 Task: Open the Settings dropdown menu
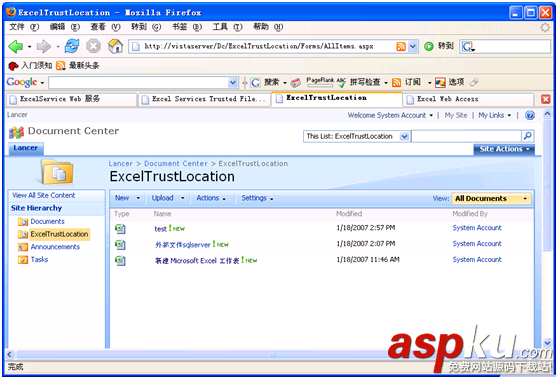pyautogui.click(x=257, y=198)
